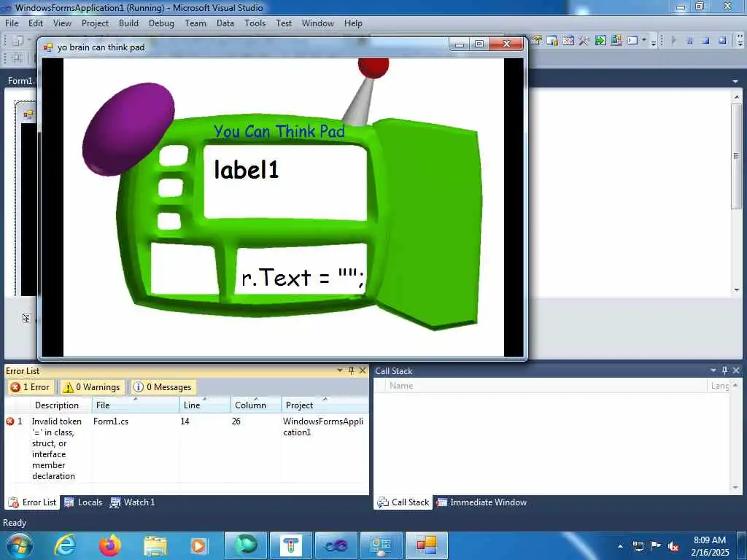747x560 pixels.
Task: Click the Continue debugging play icon
Action: [673, 41]
